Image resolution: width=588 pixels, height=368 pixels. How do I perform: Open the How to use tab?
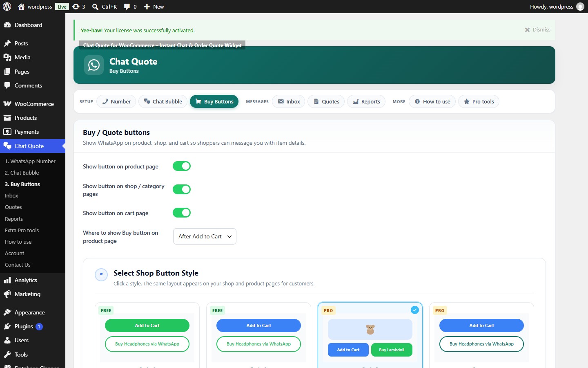[x=432, y=101]
